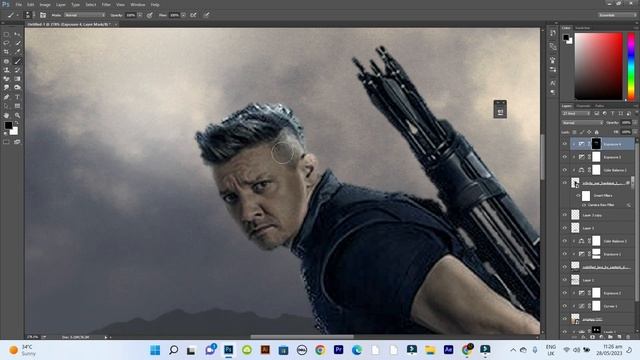Select the Eyedropper tool
This screenshot has height=360, width=640.
18,52
